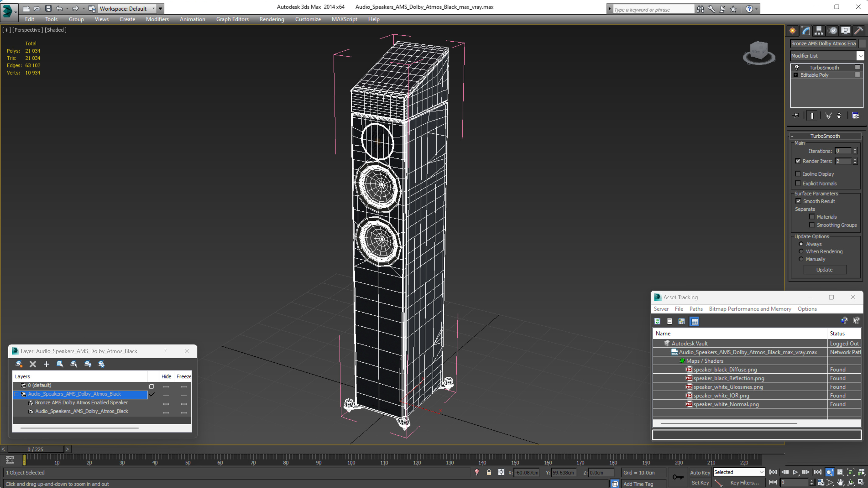868x488 pixels.
Task: Click Add Selected Objects plus icon
Action: point(47,364)
